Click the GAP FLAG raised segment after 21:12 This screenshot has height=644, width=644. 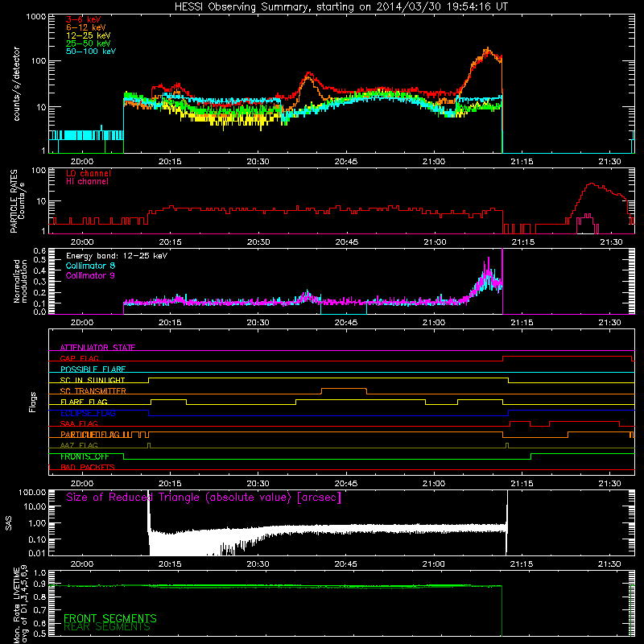568,356
